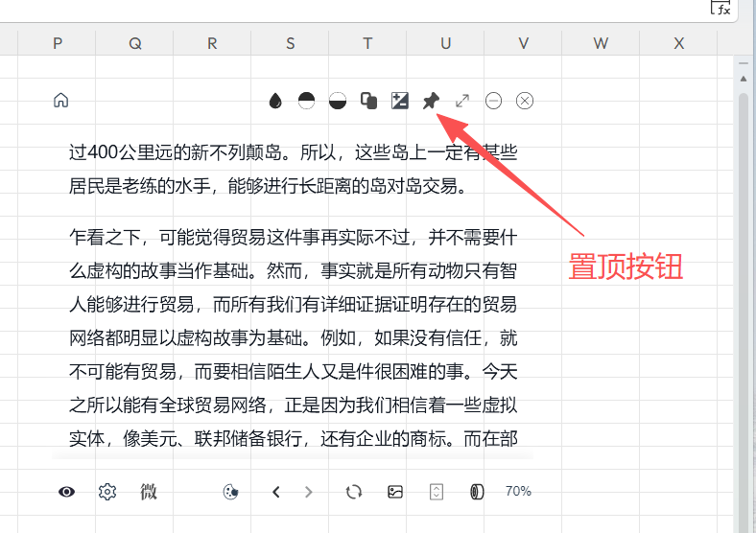Screen dimensions: 756x533
Task: Click the overlapping squares layer icon
Action: coord(368,101)
